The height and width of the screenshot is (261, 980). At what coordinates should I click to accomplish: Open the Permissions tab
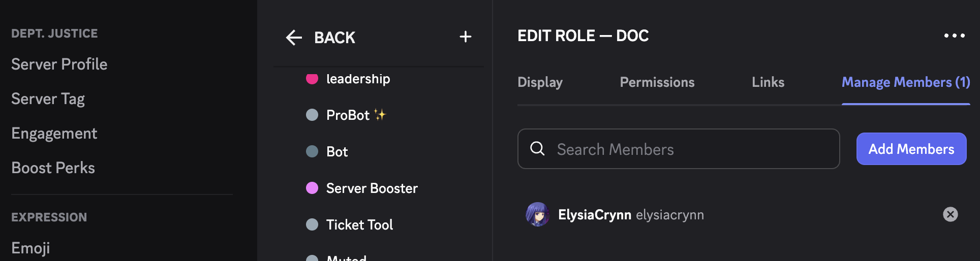[x=657, y=82]
